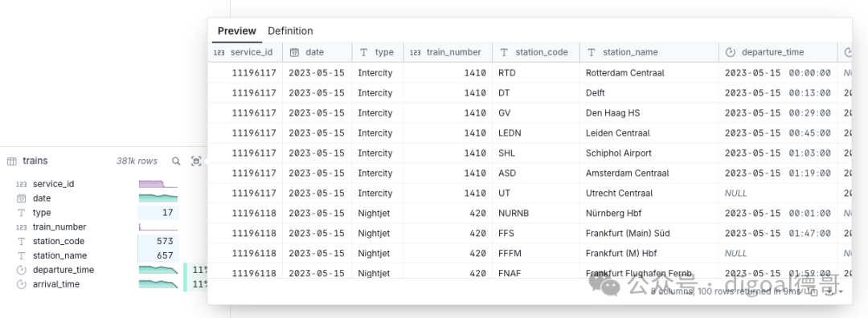868x318 pixels.
Task: Click the Amsterdam Centraal cell
Action: (649, 173)
